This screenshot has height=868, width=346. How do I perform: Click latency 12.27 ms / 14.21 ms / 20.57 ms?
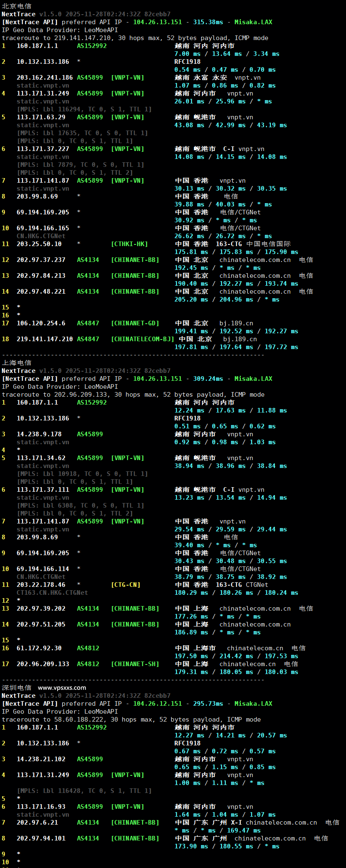click(231, 735)
